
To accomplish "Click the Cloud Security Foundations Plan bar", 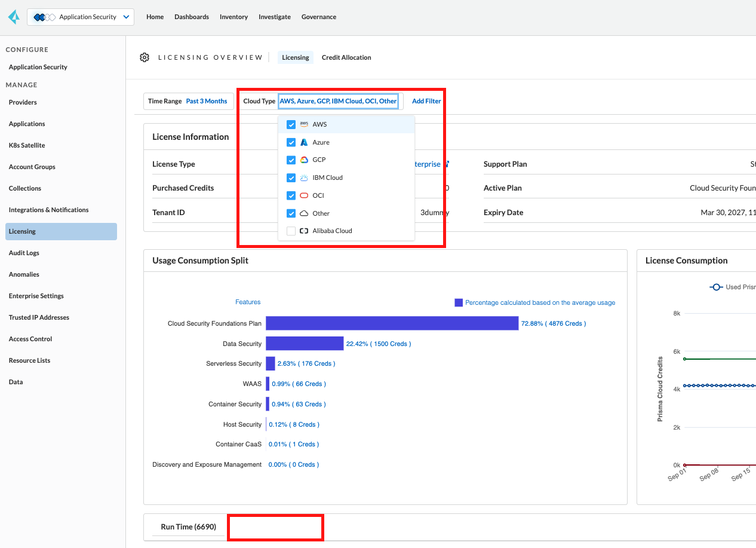I will click(392, 323).
